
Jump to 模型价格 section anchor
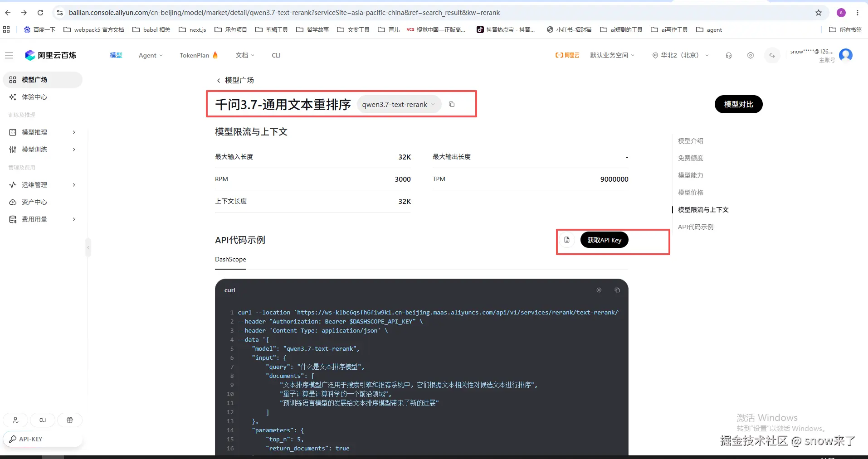pyautogui.click(x=691, y=193)
